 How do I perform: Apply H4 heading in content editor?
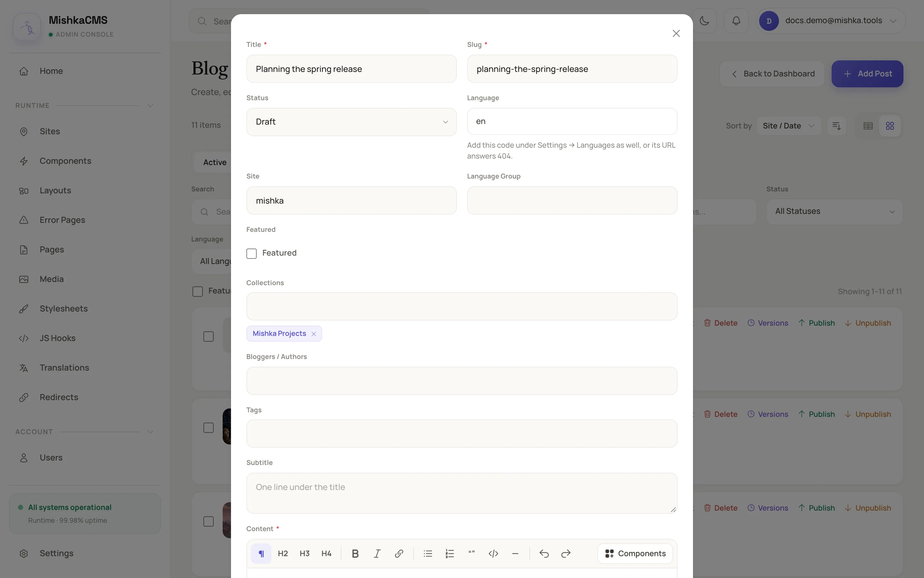(327, 554)
